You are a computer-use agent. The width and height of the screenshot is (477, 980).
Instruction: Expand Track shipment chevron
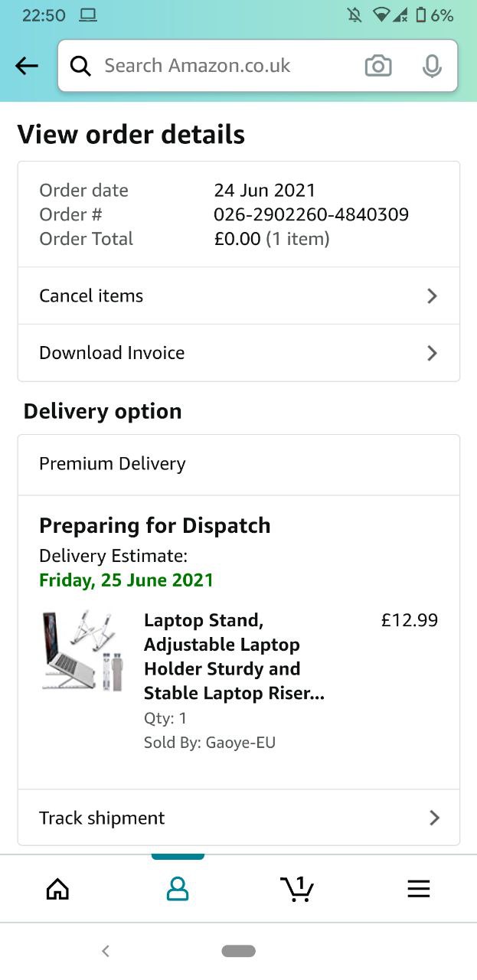pos(434,818)
